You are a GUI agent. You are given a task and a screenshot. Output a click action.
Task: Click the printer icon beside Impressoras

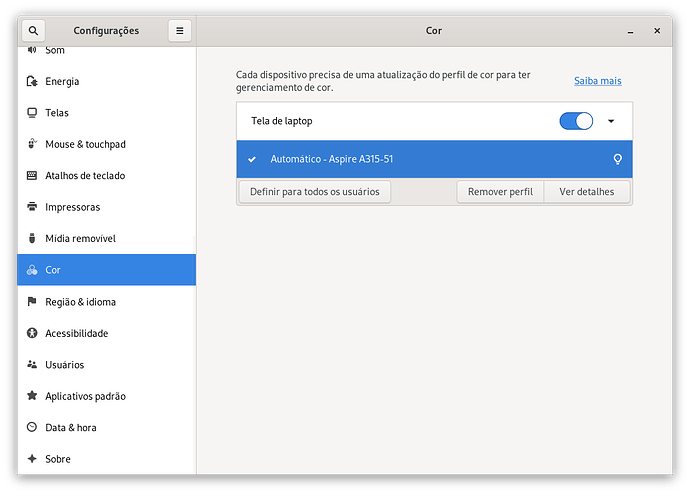click(x=32, y=207)
